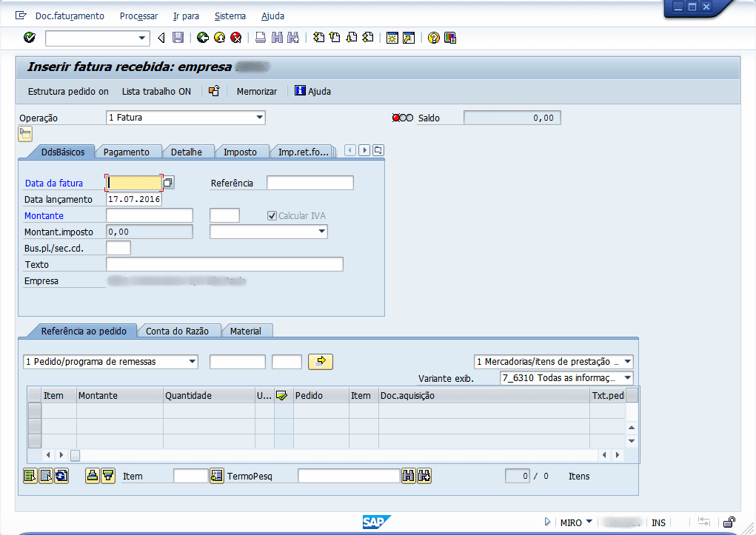
Task: Click the calendar search help for Data da fatura
Action: (168, 183)
